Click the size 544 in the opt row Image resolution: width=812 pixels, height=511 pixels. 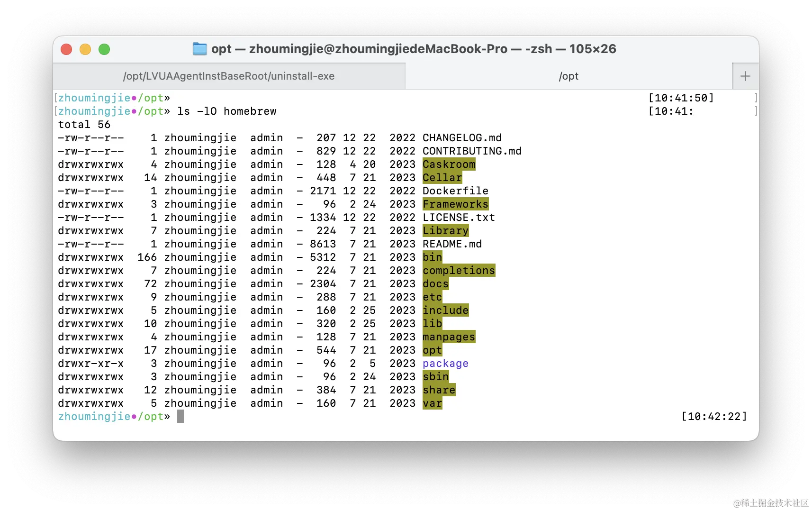tap(326, 350)
